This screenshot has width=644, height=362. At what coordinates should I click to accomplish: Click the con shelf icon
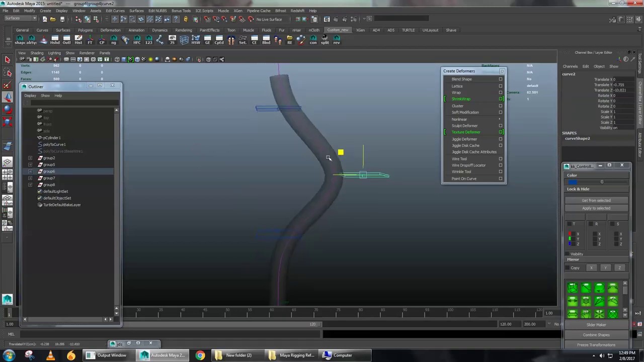(x=313, y=40)
